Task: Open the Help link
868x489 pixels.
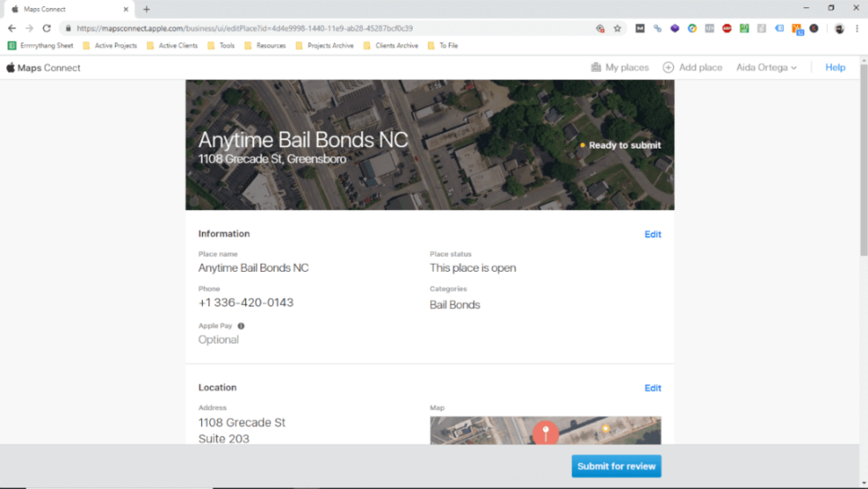Action: coord(835,67)
